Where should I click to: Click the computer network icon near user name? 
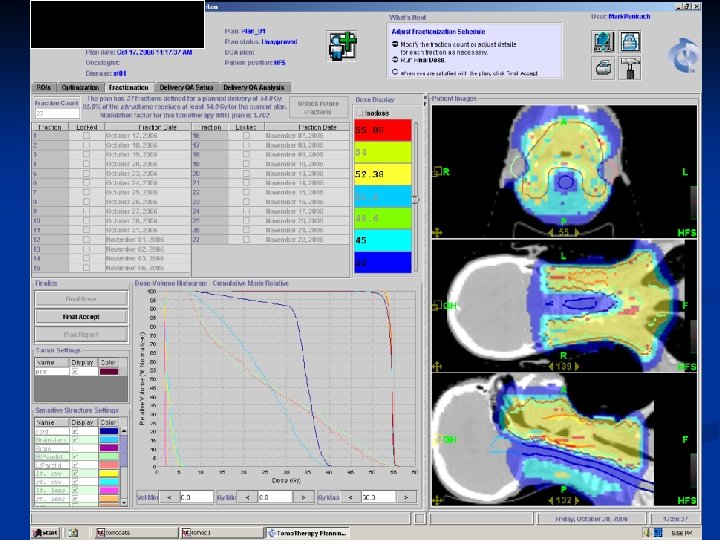pos(603,42)
